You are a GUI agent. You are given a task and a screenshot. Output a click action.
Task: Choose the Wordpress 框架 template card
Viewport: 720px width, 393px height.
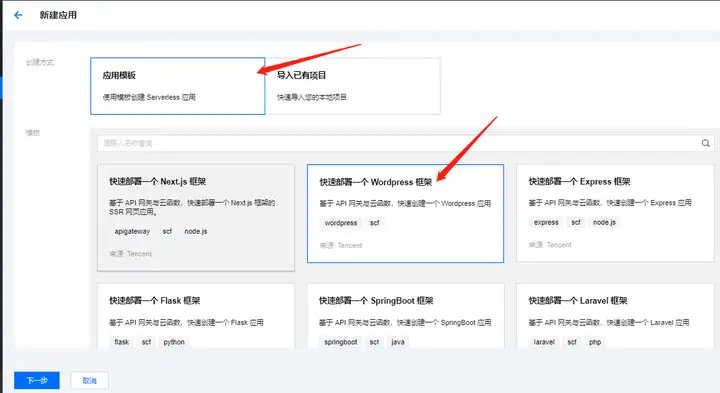pos(405,213)
